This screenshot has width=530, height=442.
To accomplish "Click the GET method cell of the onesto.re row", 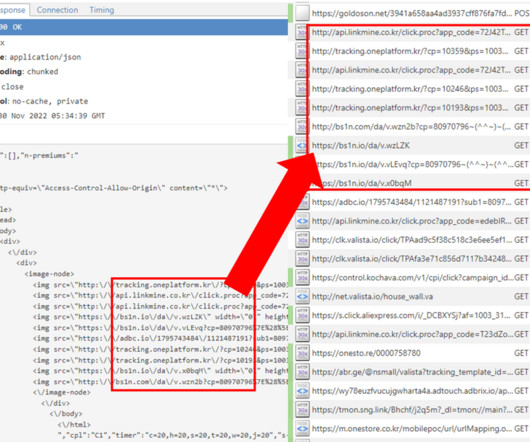I will click(x=521, y=353).
